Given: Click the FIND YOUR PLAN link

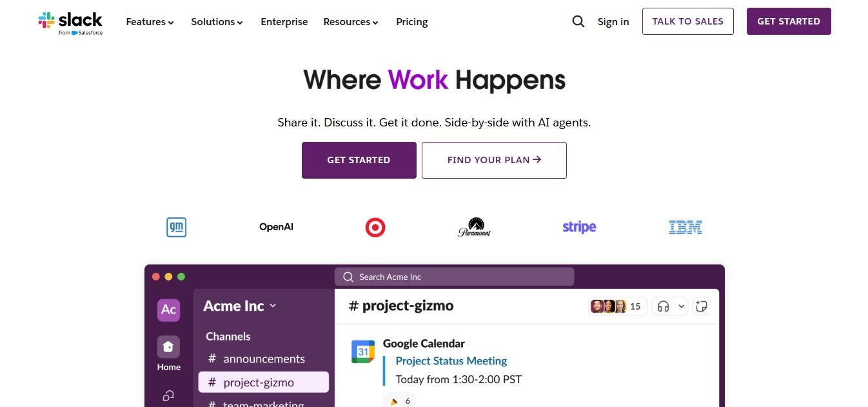Looking at the screenshot, I should pos(494,160).
